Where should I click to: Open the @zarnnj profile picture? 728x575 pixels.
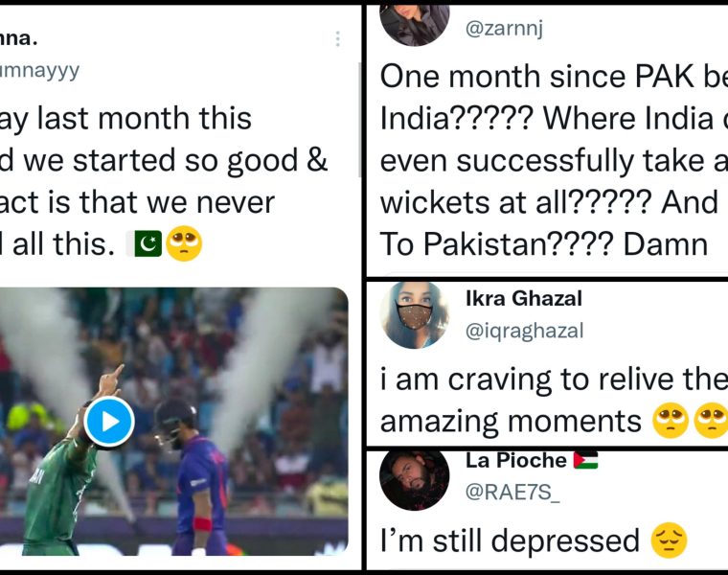click(414, 22)
